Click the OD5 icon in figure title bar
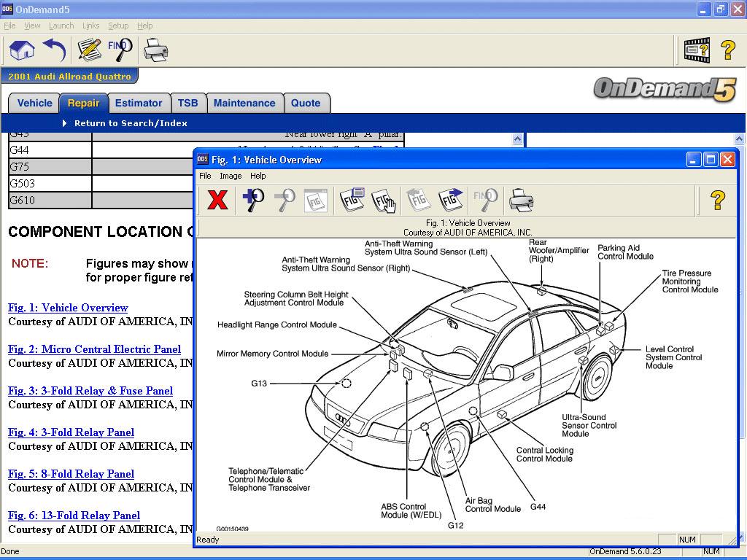The image size is (747, 560). [x=203, y=160]
